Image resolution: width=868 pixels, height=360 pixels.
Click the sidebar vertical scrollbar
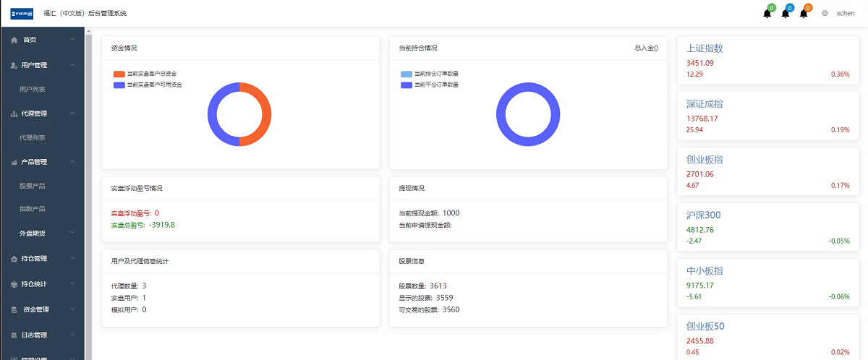88,195
